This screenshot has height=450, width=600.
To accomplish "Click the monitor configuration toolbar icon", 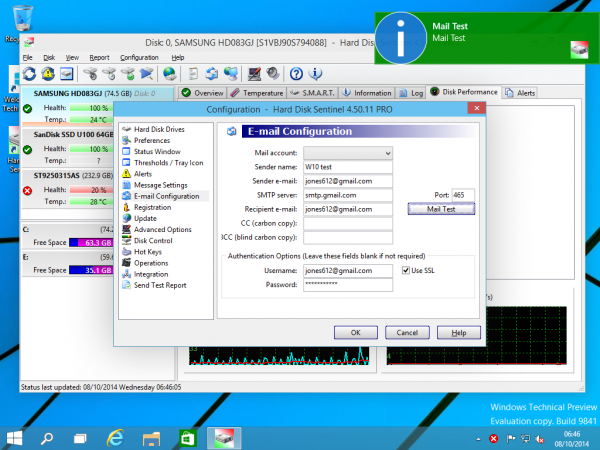I will coord(254,73).
